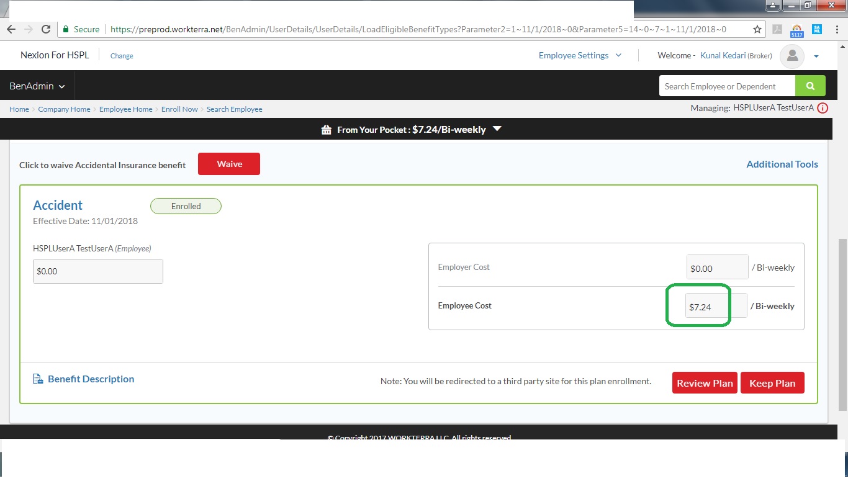The width and height of the screenshot is (848, 504).
Task: Open Chrome's three-dot menu
Action: coord(837,29)
